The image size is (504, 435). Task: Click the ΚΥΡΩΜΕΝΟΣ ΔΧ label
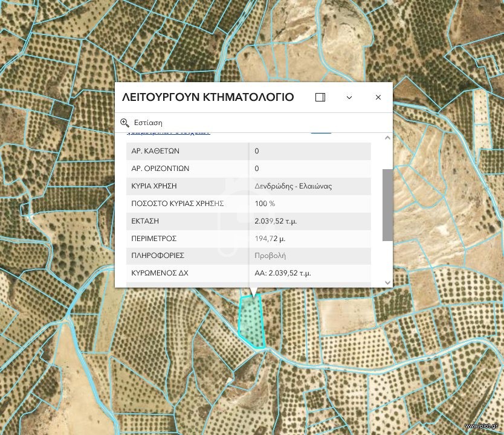[160, 273]
